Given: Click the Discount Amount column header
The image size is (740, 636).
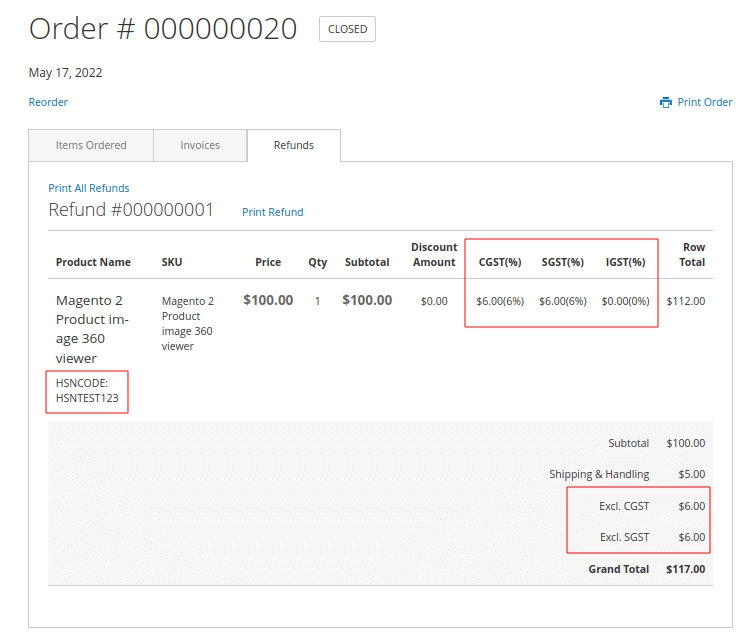Looking at the screenshot, I should 434,255.
